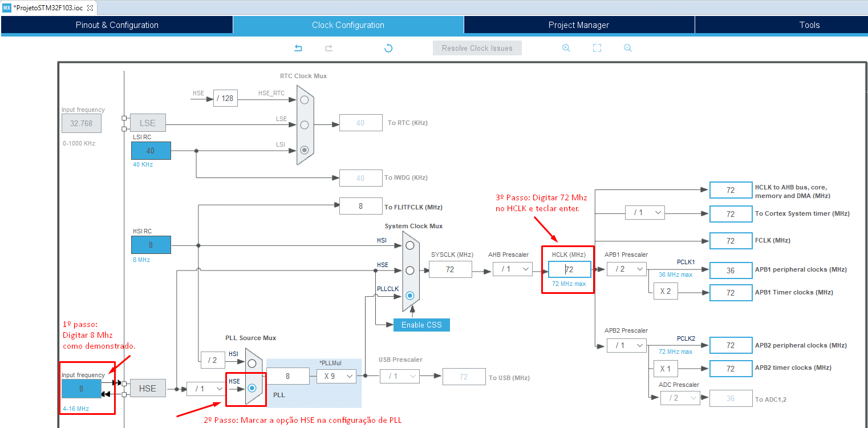The height and width of the screenshot is (428, 868).
Task: Click the '4-16 MHz' range label
Action: point(76,409)
